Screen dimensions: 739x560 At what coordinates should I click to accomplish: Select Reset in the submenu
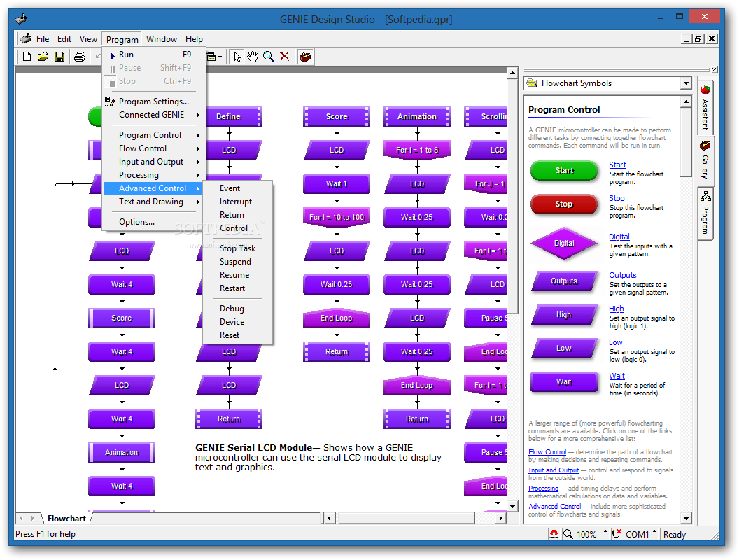(x=238, y=335)
